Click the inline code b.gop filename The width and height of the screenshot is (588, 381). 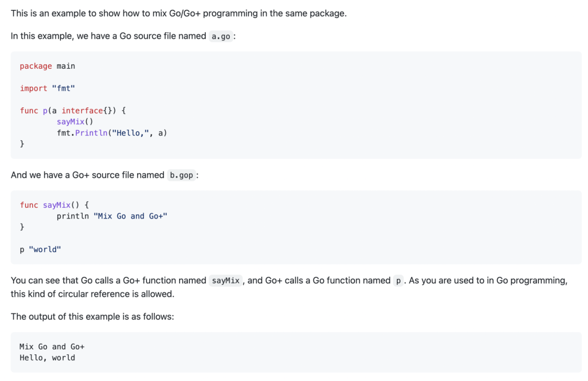point(181,176)
